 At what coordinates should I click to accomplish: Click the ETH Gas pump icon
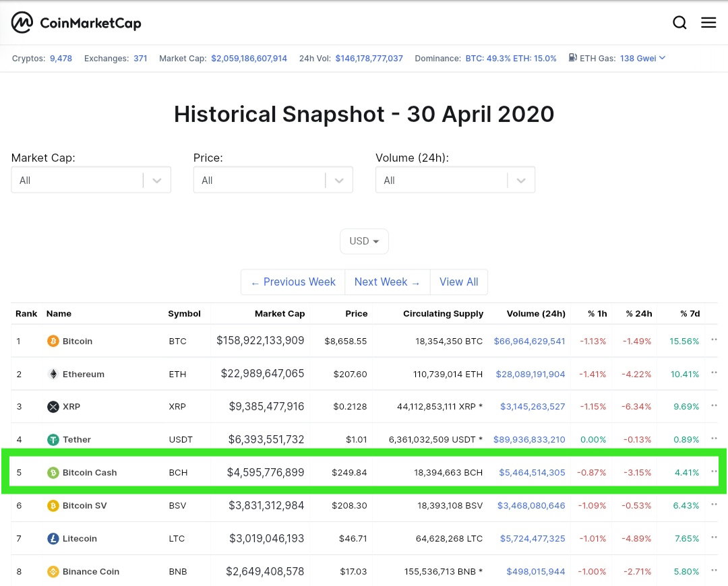(573, 58)
